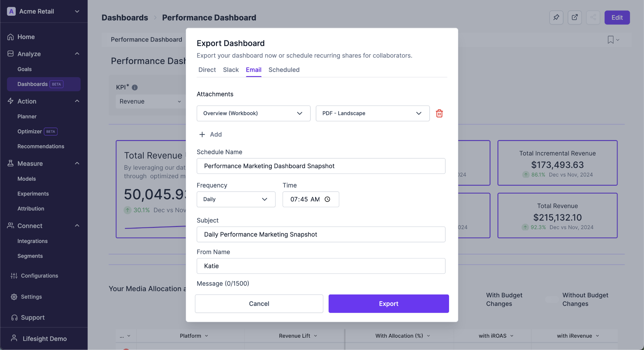Open Settings via the gear icon

tap(14, 296)
